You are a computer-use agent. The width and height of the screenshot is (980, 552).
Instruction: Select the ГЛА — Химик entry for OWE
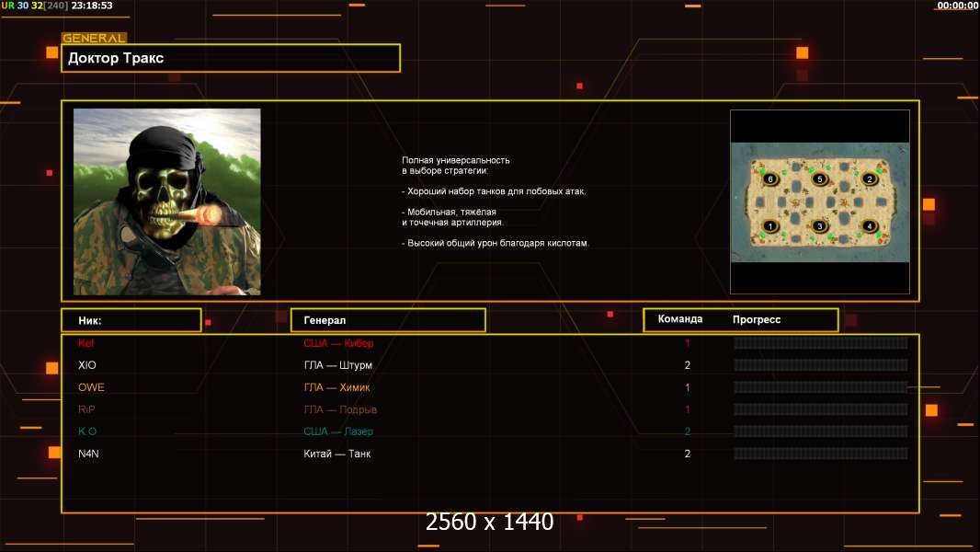[336, 387]
